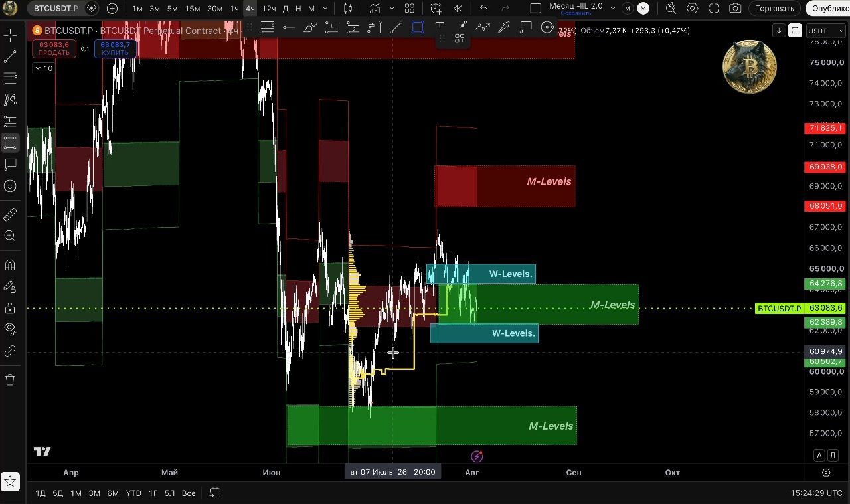This screenshot has height=504, width=850.
Task: Select the ruler measure tool
Action: coord(10,214)
